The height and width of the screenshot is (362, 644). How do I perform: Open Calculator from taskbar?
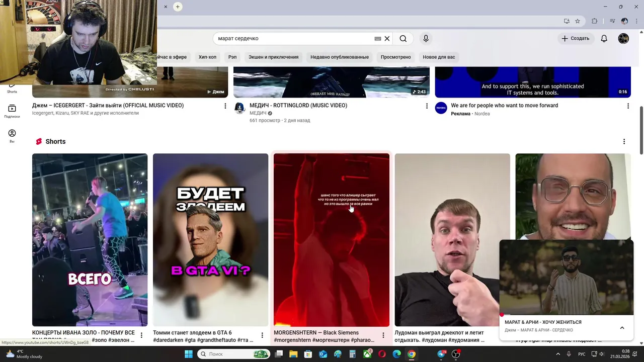(x=353, y=354)
